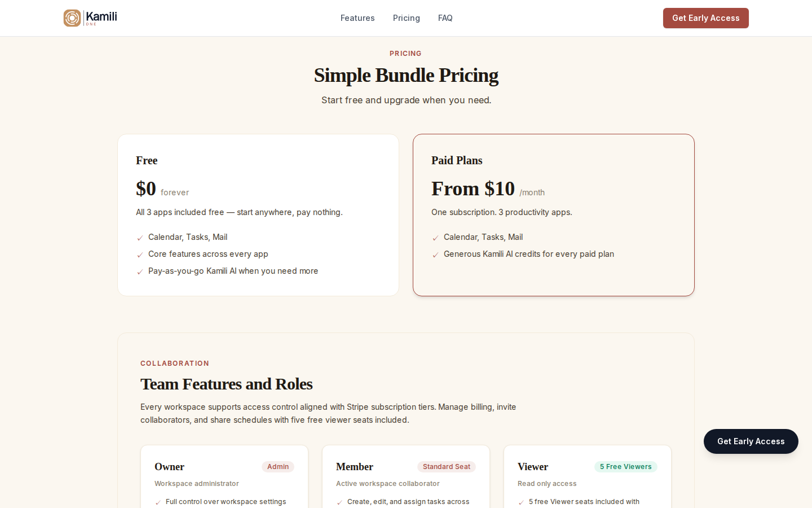The height and width of the screenshot is (508, 812).
Task: Click the header Get Early Access button
Action: pyautogui.click(x=706, y=18)
